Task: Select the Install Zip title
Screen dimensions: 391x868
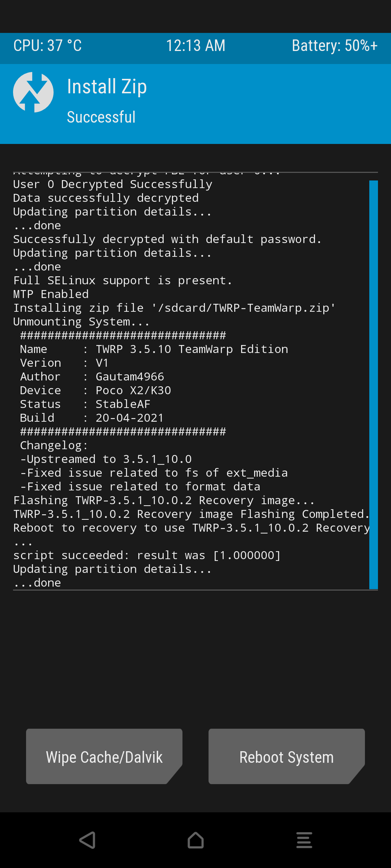Action: pyautogui.click(x=107, y=87)
